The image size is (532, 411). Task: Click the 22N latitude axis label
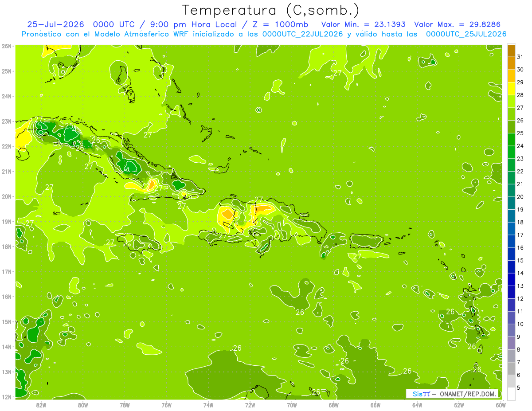7,146
